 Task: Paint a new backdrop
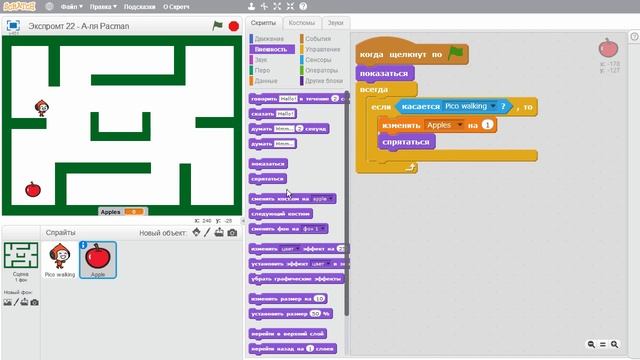click(x=16, y=302)
